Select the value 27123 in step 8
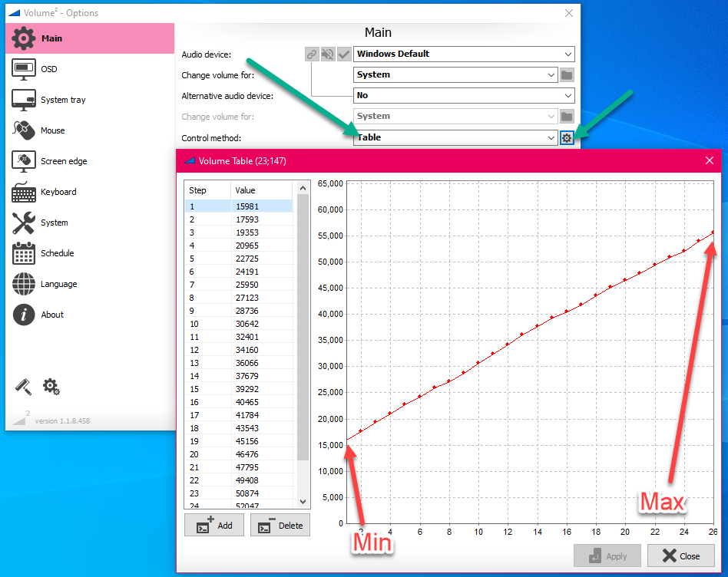Viewport: 728px width, 577px height. [x=247, y=297]
